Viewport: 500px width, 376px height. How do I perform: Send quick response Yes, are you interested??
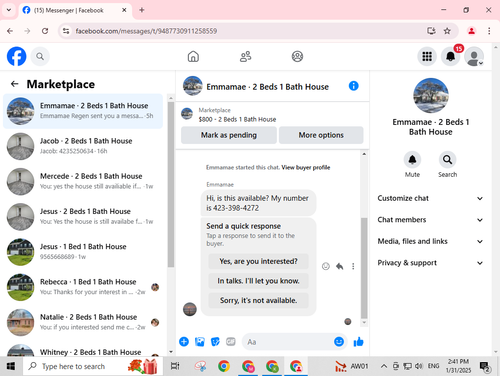(x=258, y=261)
